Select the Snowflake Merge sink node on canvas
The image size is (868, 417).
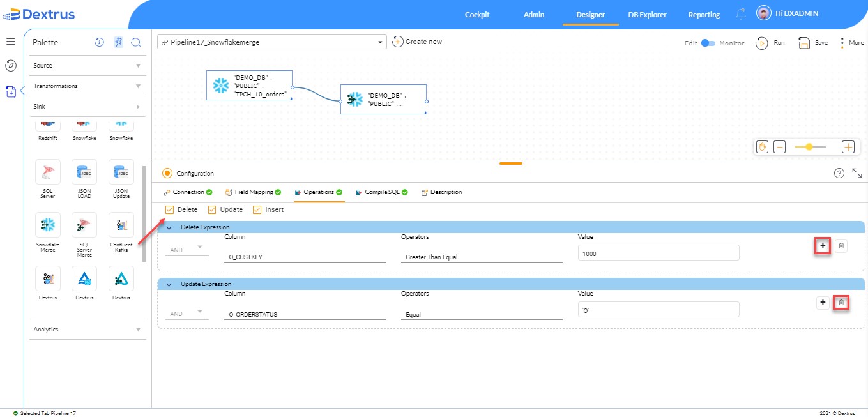coord(383,99)
